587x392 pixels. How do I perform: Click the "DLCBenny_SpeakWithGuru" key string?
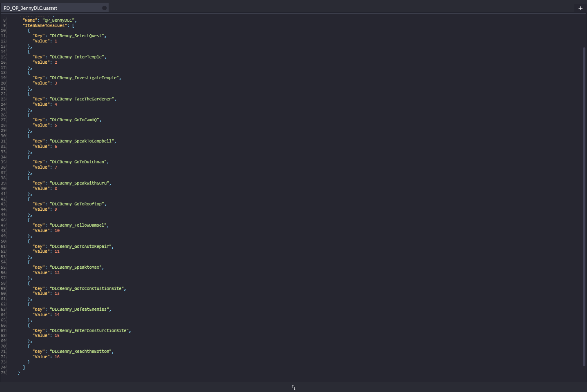tap(79, 183)
